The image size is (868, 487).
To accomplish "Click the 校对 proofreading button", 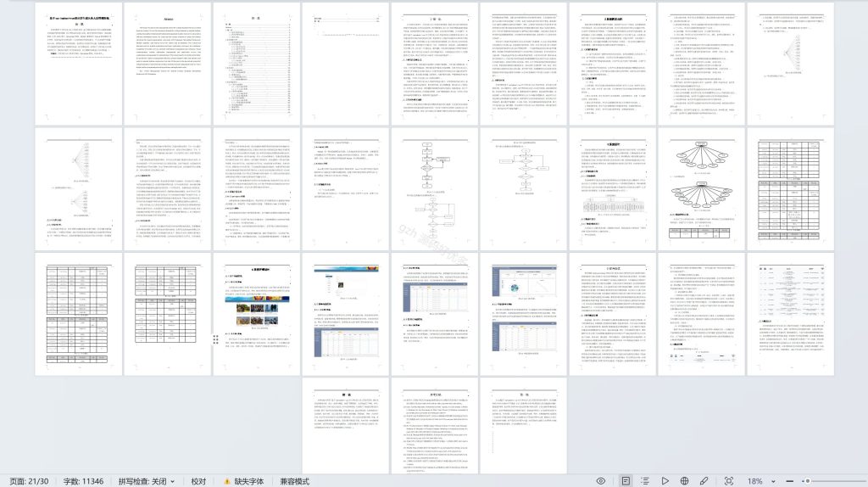I will point(198,481).
